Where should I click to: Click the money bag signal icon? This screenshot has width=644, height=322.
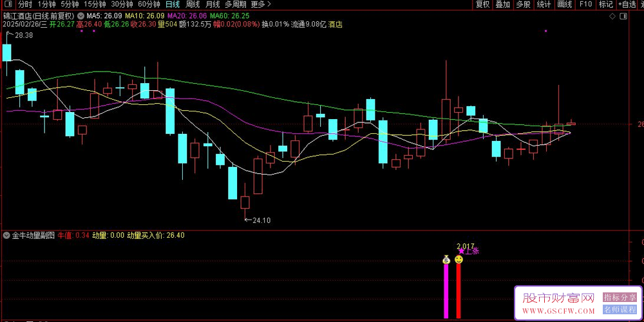[x=446, y=260]
